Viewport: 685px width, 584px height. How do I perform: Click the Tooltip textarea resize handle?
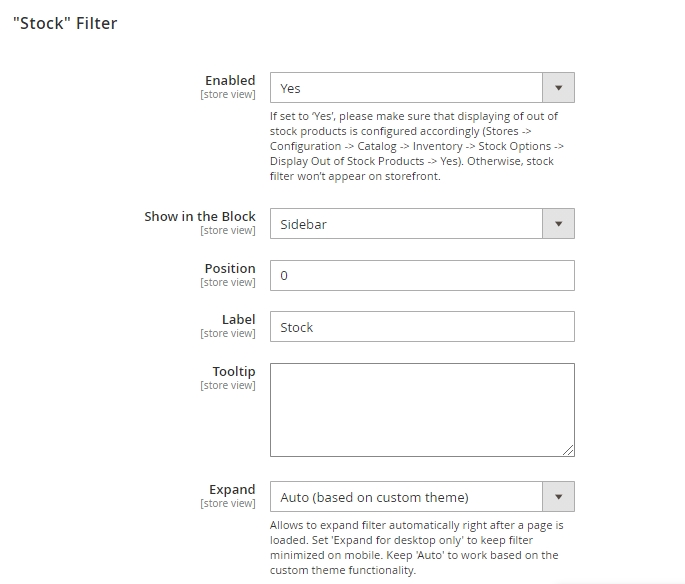point(569,451)
